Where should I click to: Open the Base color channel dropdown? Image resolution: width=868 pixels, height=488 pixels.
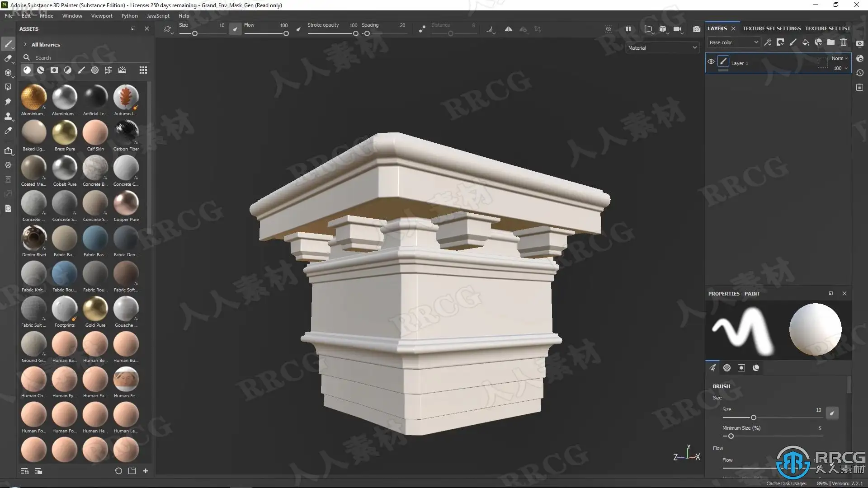tap(733, 42)
